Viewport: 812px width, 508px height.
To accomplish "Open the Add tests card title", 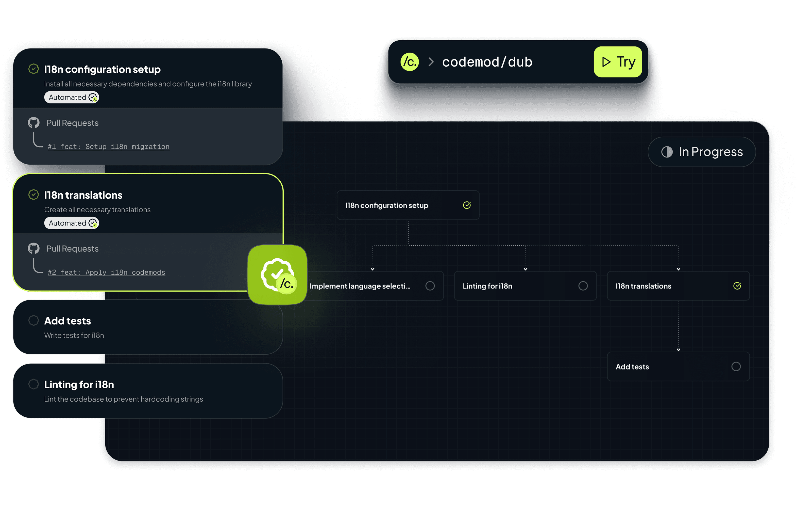I will click(x=67, y=321).
